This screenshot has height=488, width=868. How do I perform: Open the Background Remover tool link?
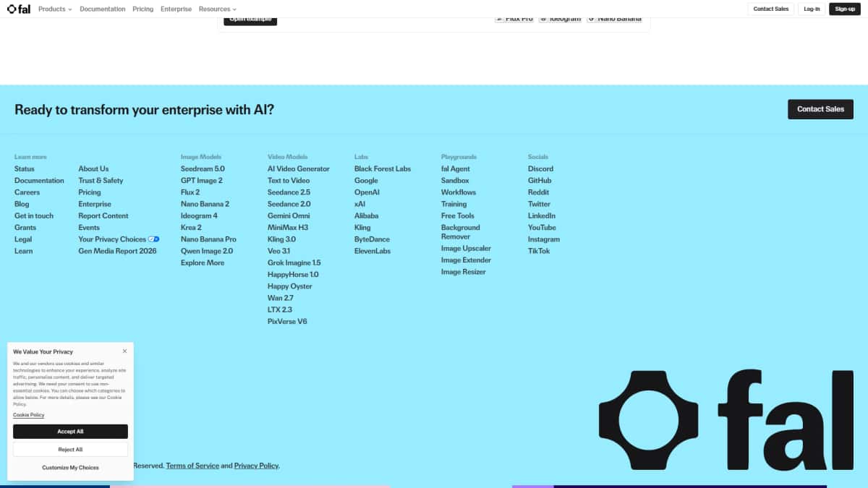461,232
